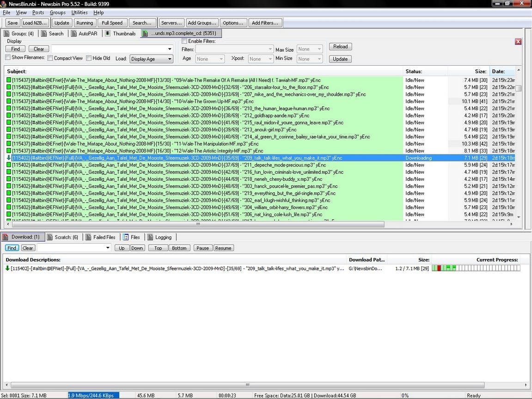The width and height of the screenshot is (532, 399).
Task: Click green status square of 304_william_orbit post
Action: (x=9, y=207)
